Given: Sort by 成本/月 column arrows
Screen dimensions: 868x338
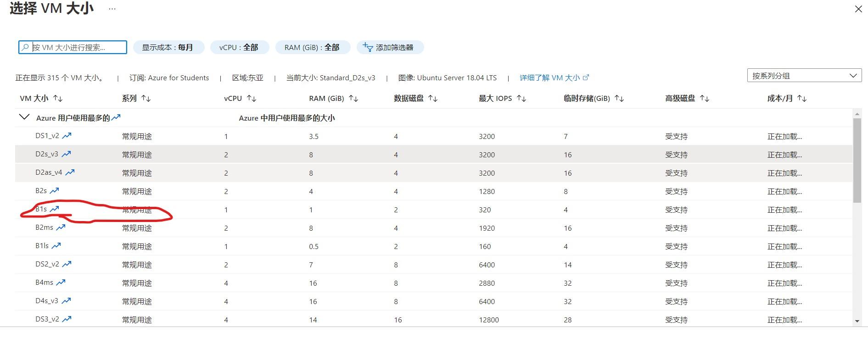Looking at the screenshot, I should (x=801, y=99).
